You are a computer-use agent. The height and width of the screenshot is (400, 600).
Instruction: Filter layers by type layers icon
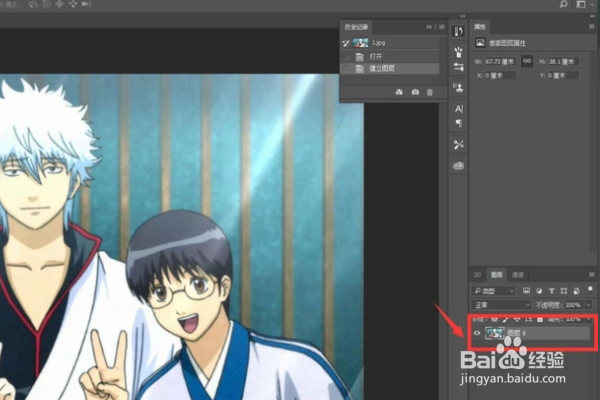tap(551, 291)
